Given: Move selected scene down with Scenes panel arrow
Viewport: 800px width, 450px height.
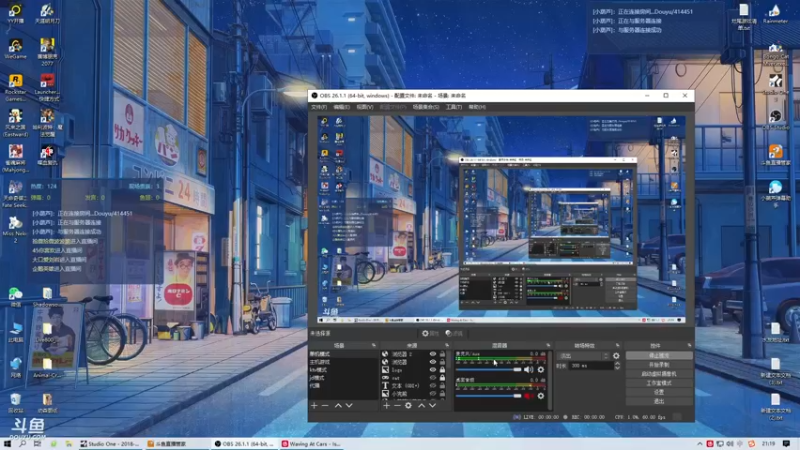Looking at the screenshot, I should 349,406.
